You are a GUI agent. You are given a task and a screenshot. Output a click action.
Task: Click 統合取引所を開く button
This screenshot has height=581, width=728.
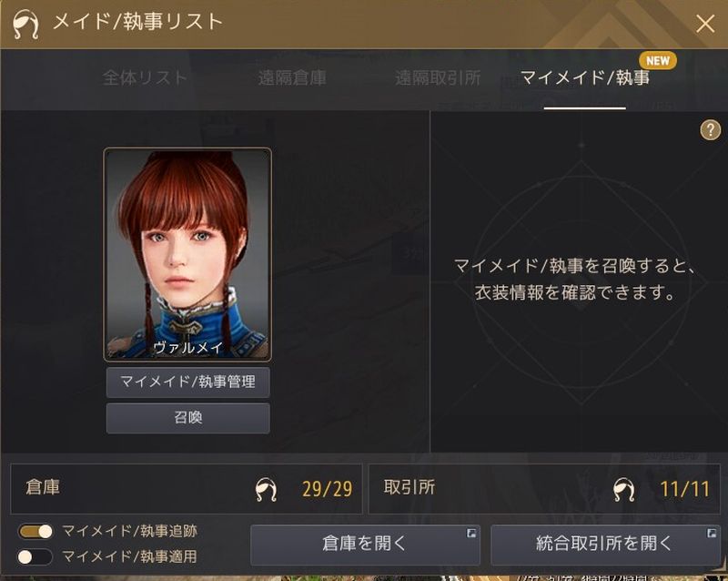pos(605,545)
